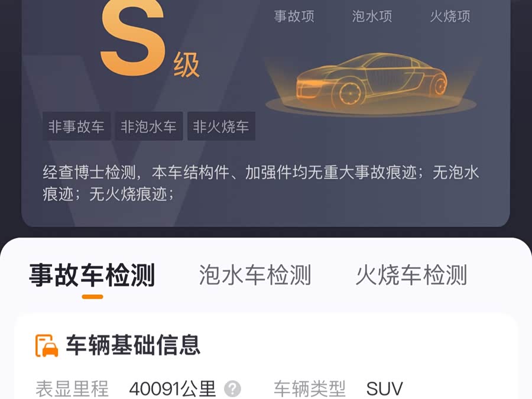
Task: Click the 查博士检测 summary paragraph
Action: 261,183
